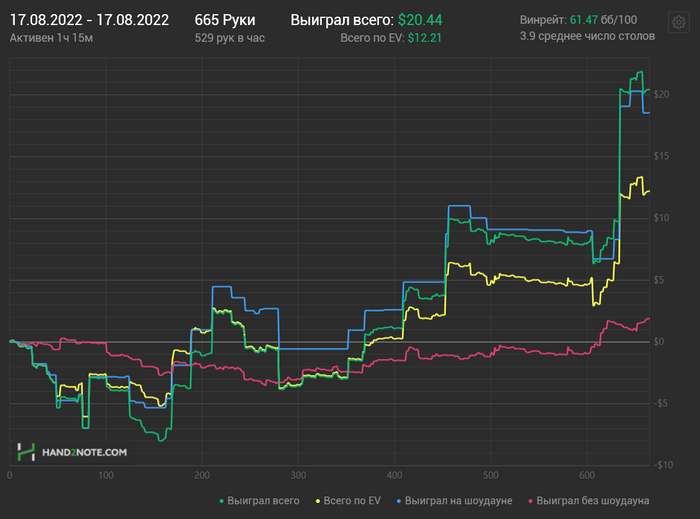
Task: Click the 100 x-axis label
Action: pyautogui.click(x=106, y=476)
